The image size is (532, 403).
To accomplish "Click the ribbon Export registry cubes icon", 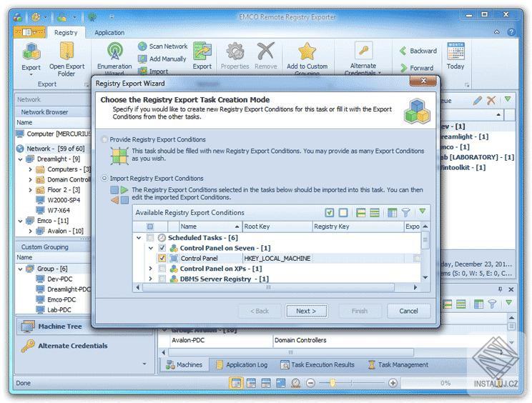I will click(x=31, y=52).
